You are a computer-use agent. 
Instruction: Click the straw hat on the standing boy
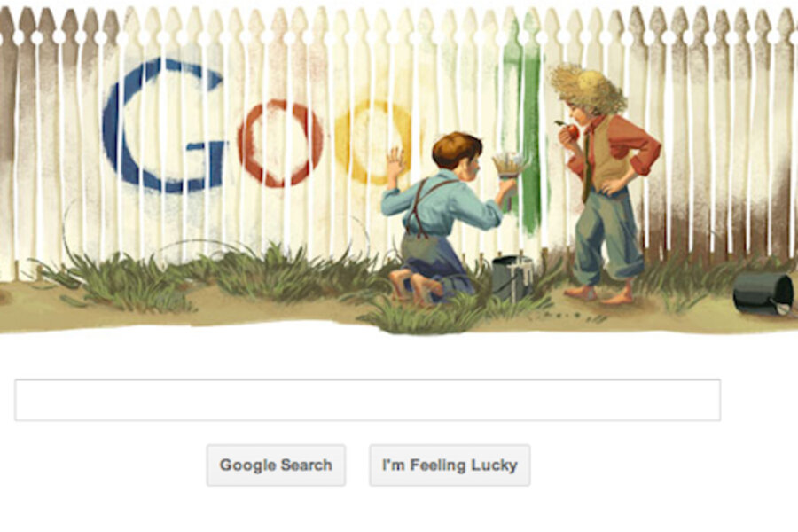pos(588,88)
